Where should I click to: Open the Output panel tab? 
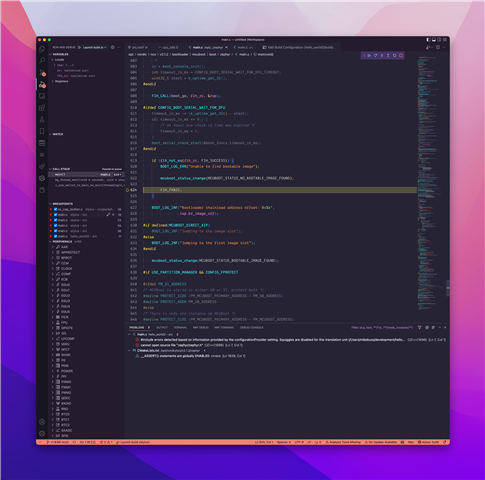(162, 328)
